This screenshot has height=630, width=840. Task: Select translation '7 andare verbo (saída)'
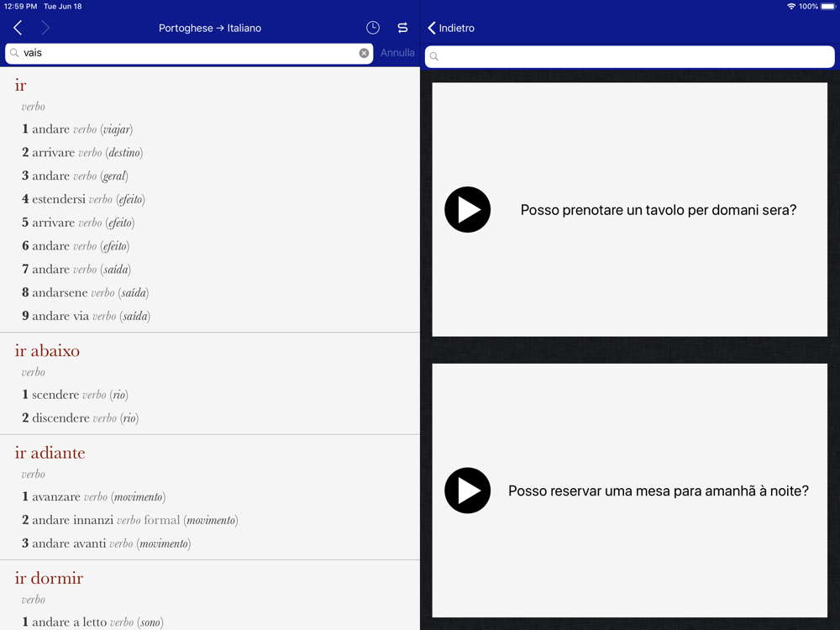tap(76, 270)
